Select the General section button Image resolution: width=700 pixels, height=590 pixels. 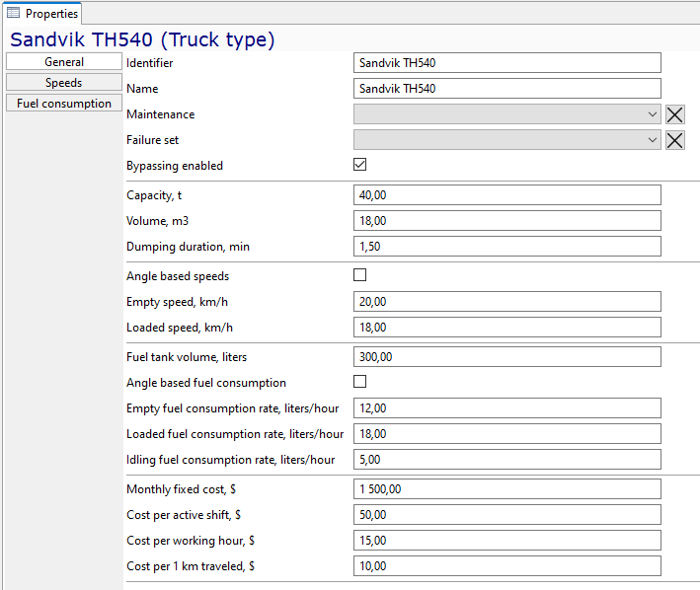pos(64,62)
